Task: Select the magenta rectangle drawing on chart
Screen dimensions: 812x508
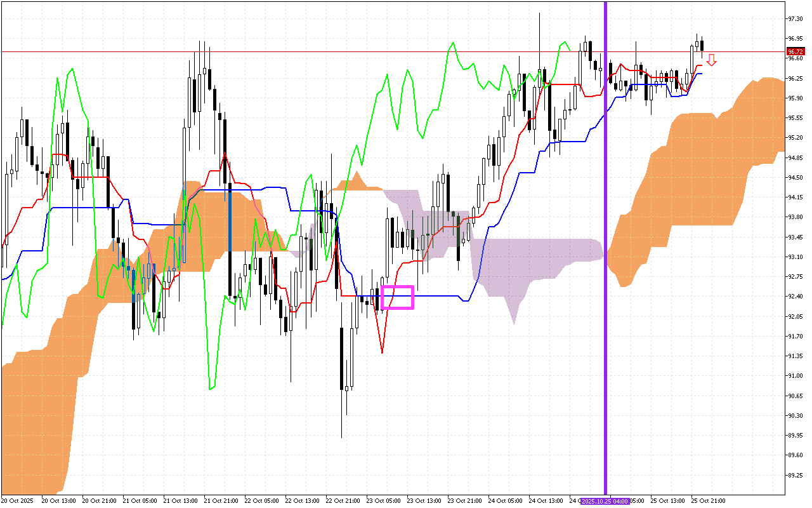Action: tap(398, 297)
